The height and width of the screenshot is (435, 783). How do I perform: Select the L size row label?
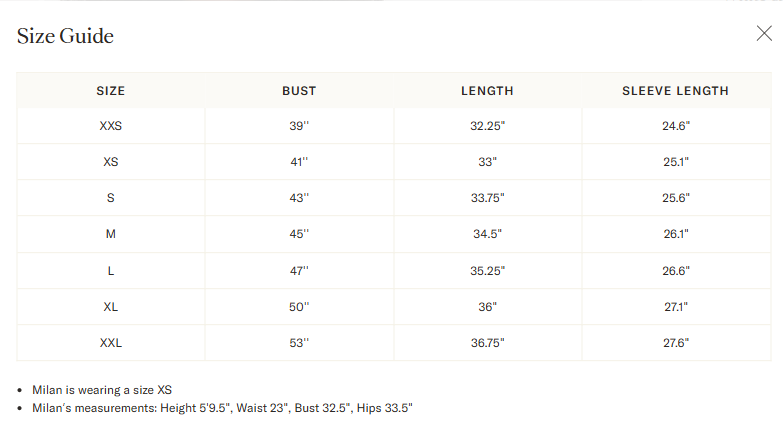coord(111,271)
